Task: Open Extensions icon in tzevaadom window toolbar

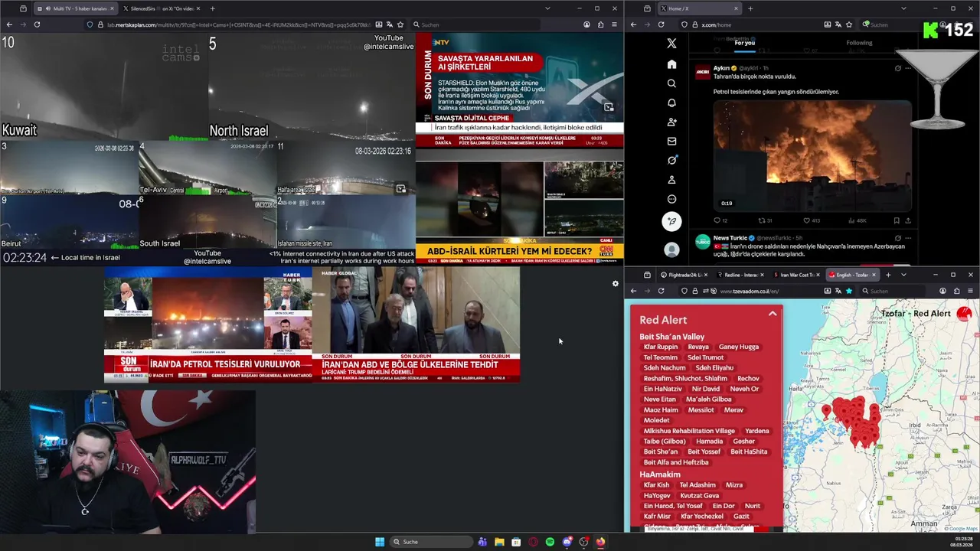Action: coord(956,291)
